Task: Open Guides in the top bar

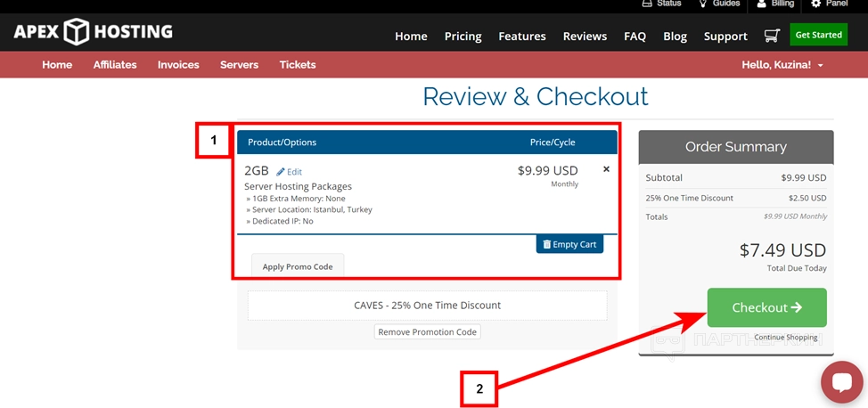Action: (x=719, y=4)
